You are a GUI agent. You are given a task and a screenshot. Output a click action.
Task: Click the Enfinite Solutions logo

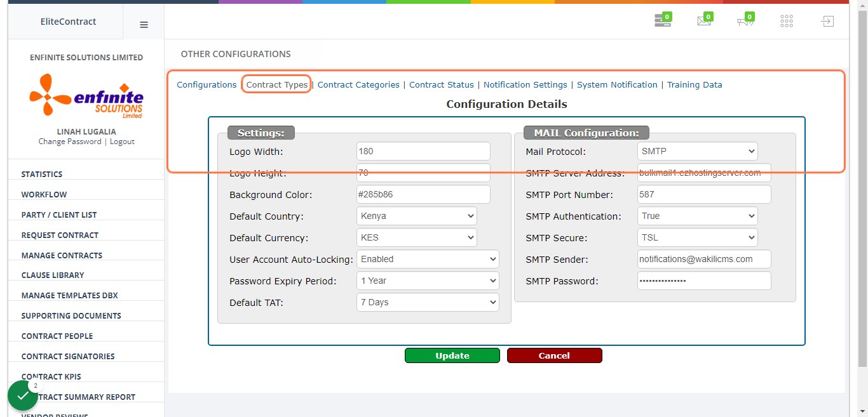(x=86, y=96)
